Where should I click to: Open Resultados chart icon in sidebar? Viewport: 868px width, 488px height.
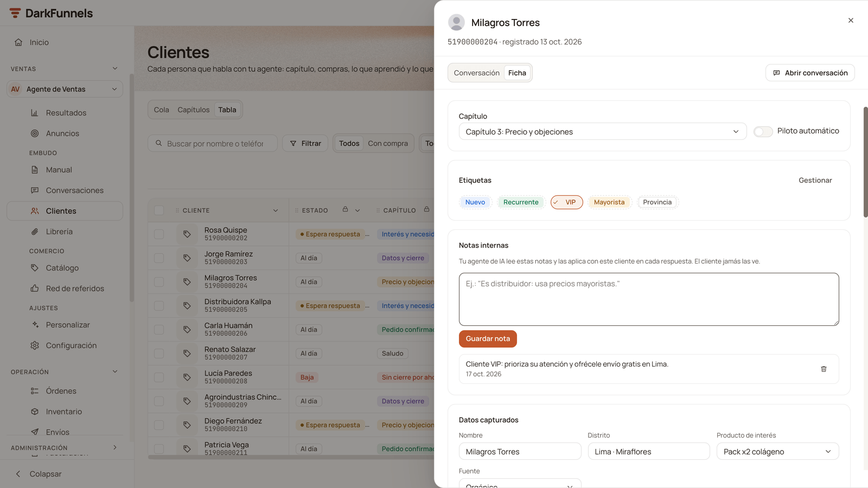[35, 113]
